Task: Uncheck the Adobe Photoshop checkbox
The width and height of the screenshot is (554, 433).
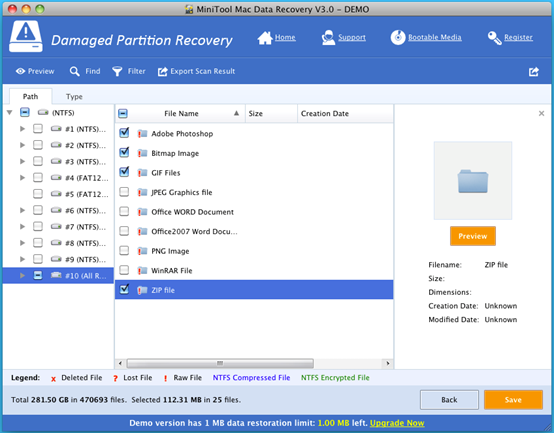Action: [x=124, y=133]
